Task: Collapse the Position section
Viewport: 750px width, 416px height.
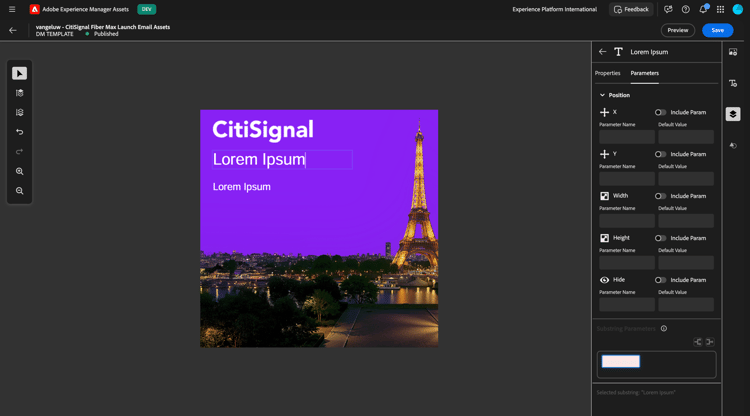Action: 602,95
